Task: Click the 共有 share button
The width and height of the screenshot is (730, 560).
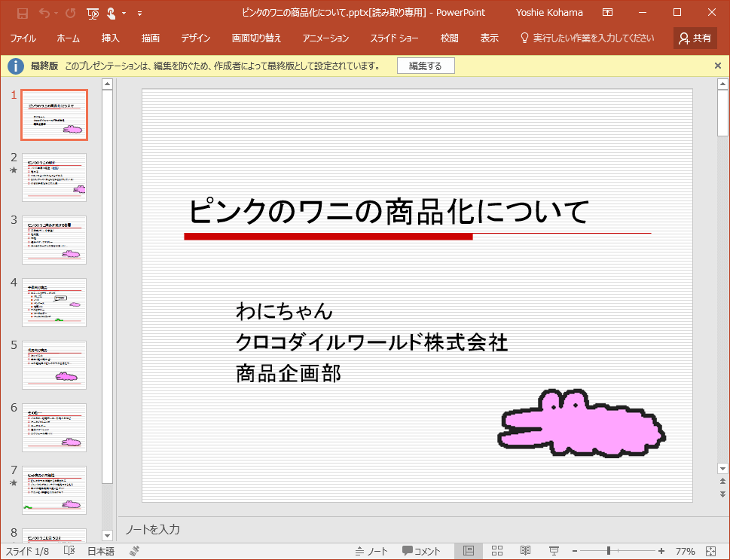Action: click(x=695, y=38)
